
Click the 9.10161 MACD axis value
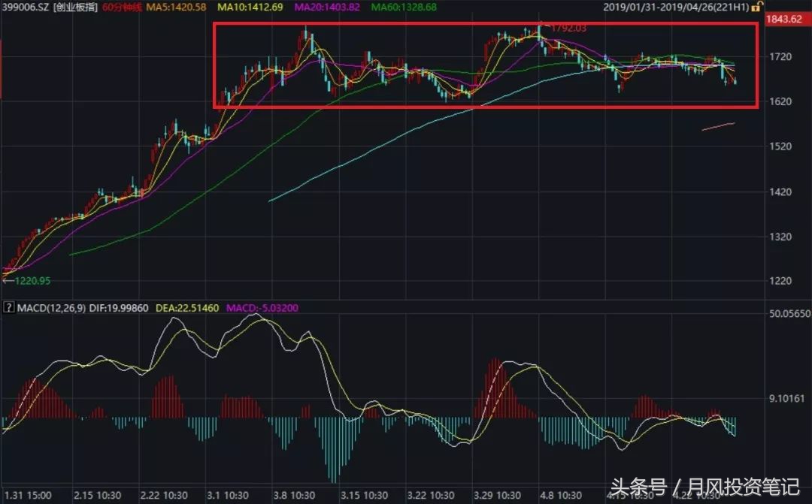(787, 398)
